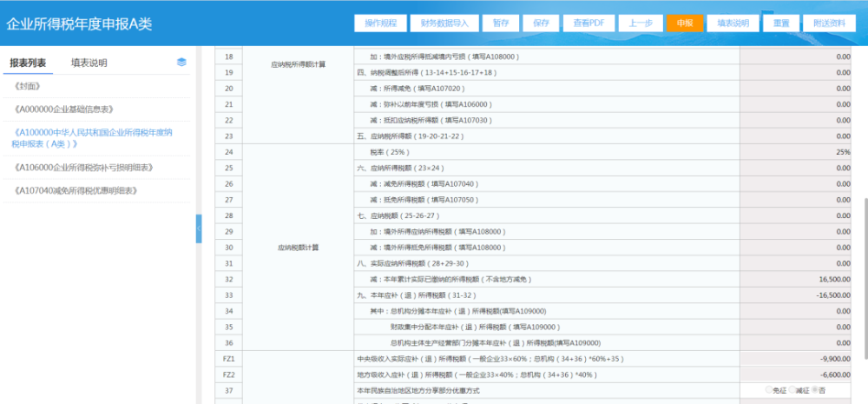Screen dimensions: 868x404
Task: Open 查看PDF preview
Action: (x=589, y=23)
